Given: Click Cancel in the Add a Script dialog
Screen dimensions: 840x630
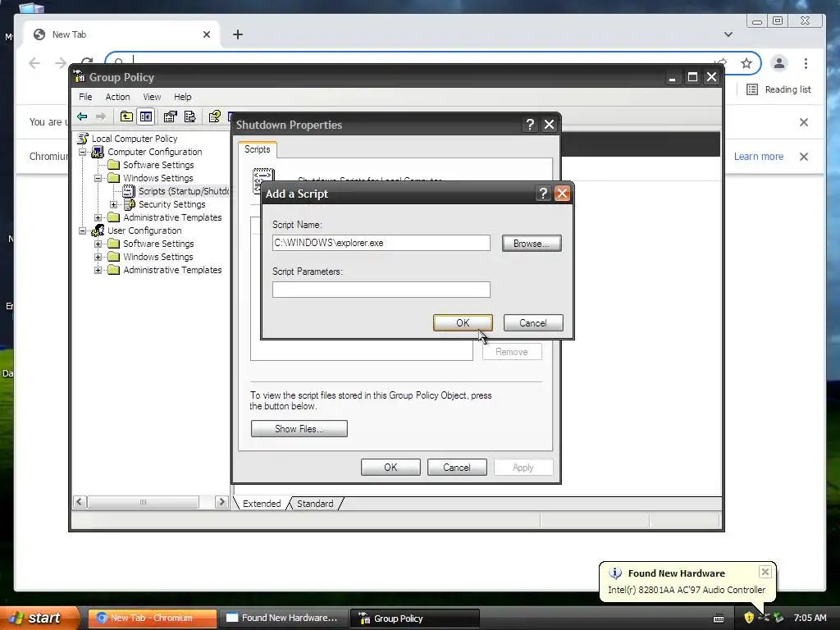Looking at the screenshot, I should 533,323.
